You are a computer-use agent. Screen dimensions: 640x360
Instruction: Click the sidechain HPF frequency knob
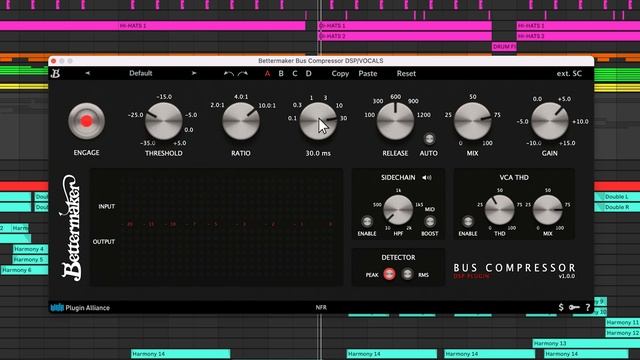(398, 210)
